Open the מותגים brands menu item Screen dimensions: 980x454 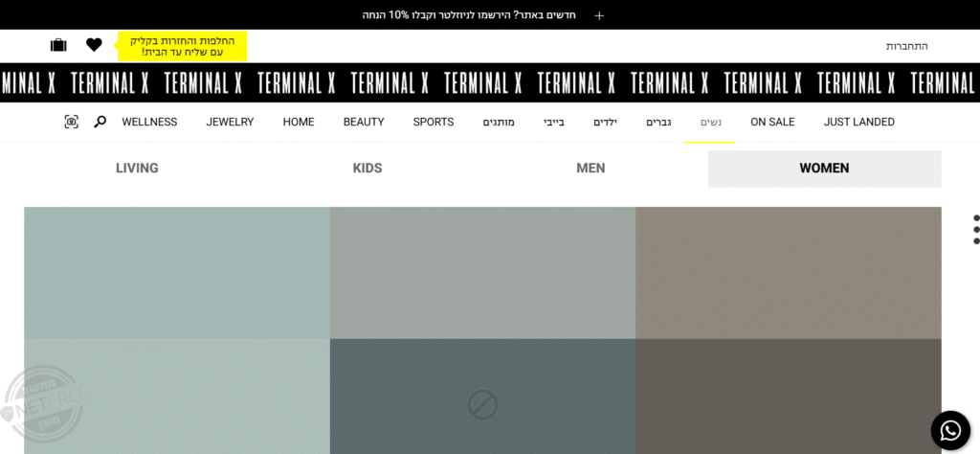click(x=499, y=122)
